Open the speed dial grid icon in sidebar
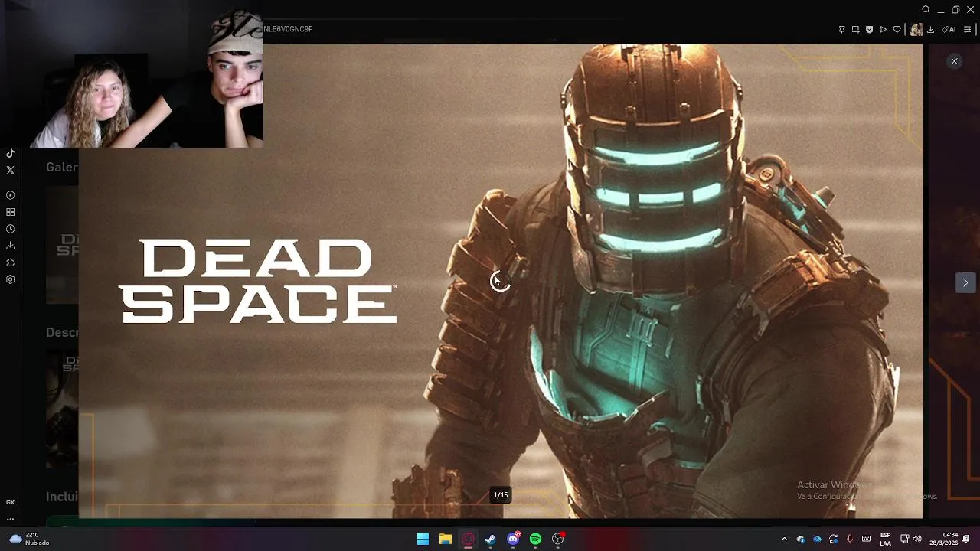The height and width of the screenshot is (551, 980). coord(11,212)
